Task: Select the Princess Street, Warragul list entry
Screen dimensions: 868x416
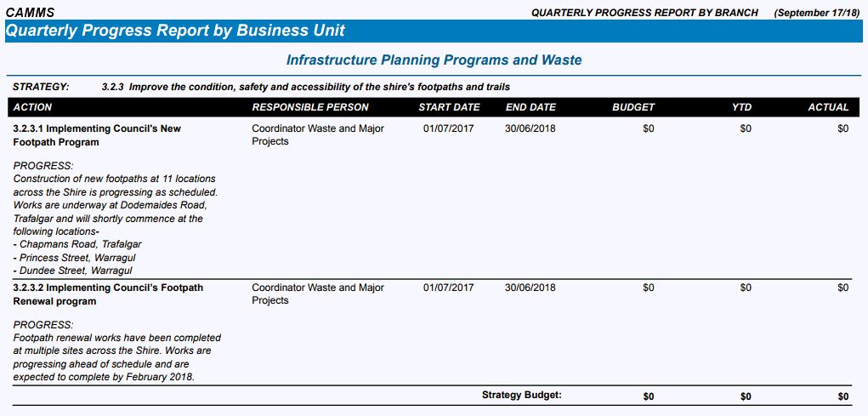Action: coord(75,258)
